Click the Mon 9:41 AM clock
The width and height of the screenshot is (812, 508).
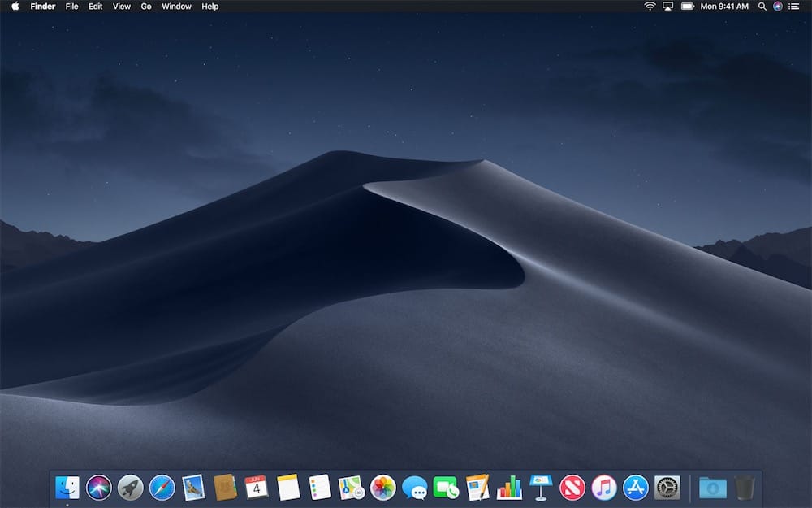pyautogui.click(x=724, y=7)
